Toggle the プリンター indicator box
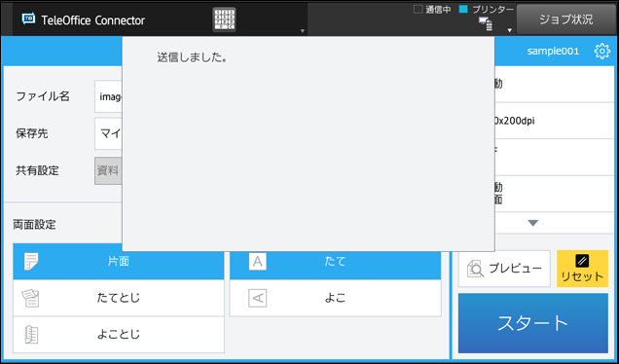 463,9
